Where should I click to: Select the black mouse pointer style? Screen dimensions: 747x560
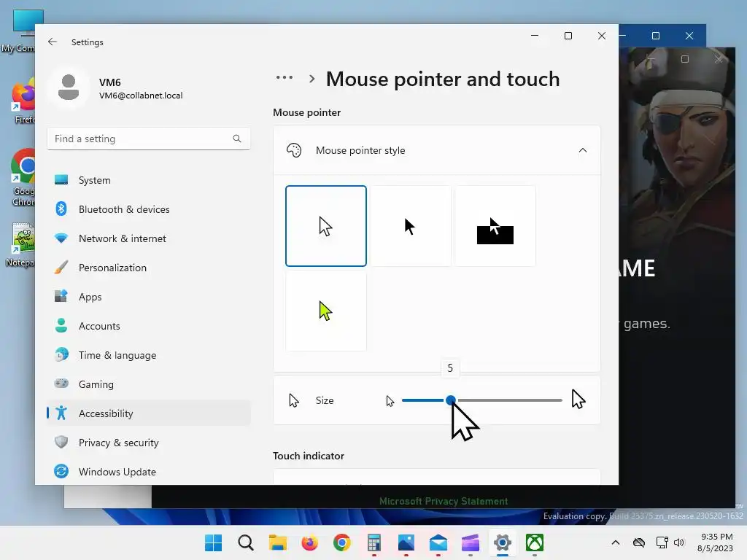click(411, 226)
